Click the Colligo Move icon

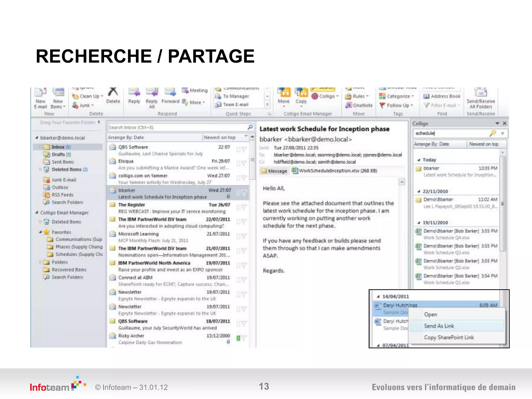tap(284, 92)
